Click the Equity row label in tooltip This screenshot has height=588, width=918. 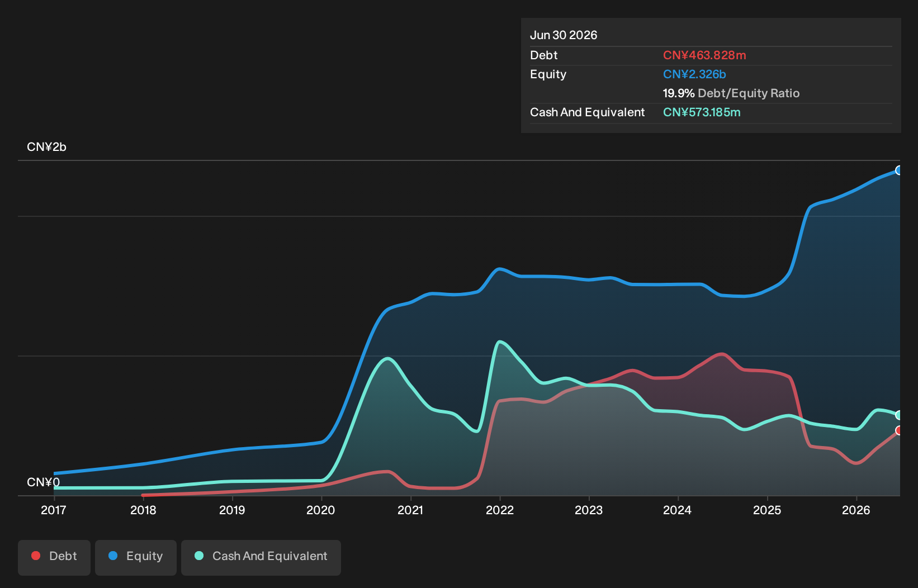(x=548, y=74)
